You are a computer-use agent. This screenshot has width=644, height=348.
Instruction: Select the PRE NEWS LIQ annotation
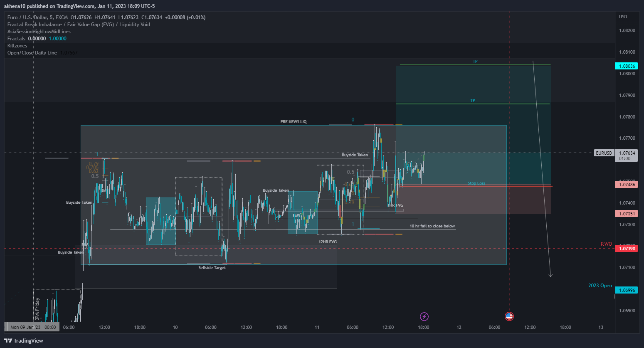[294, 122]
